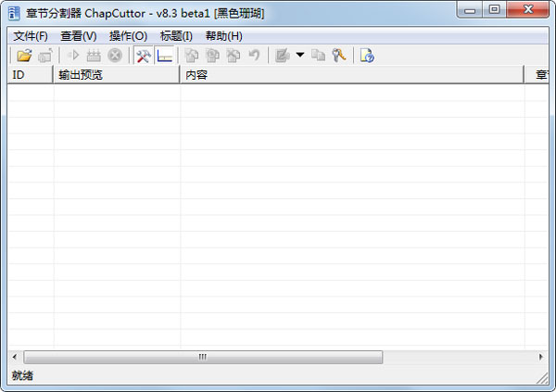The height and width of the screenshot is (392, 556).
Task: Click the partially visible 章 column header
Action: point(537,75)
